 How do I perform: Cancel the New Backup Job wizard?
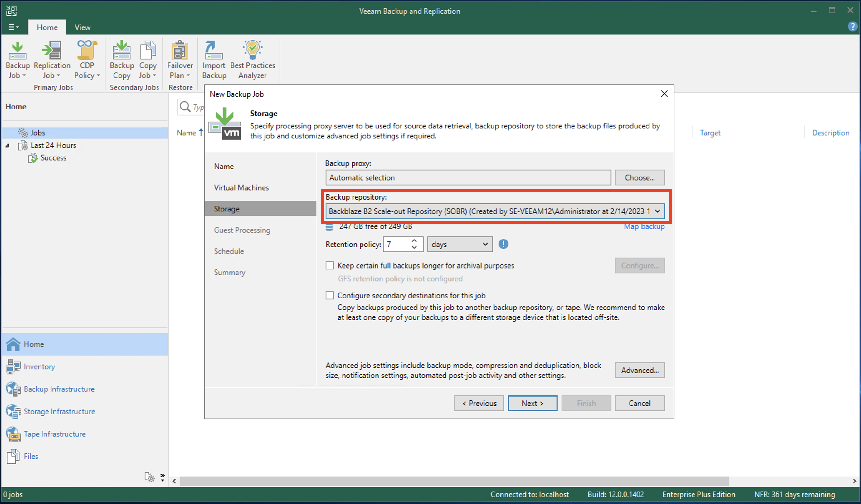tap(640, 403)
